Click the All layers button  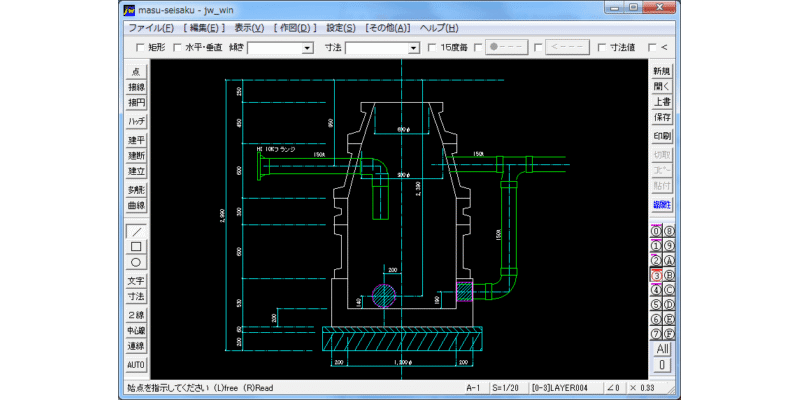662,349
